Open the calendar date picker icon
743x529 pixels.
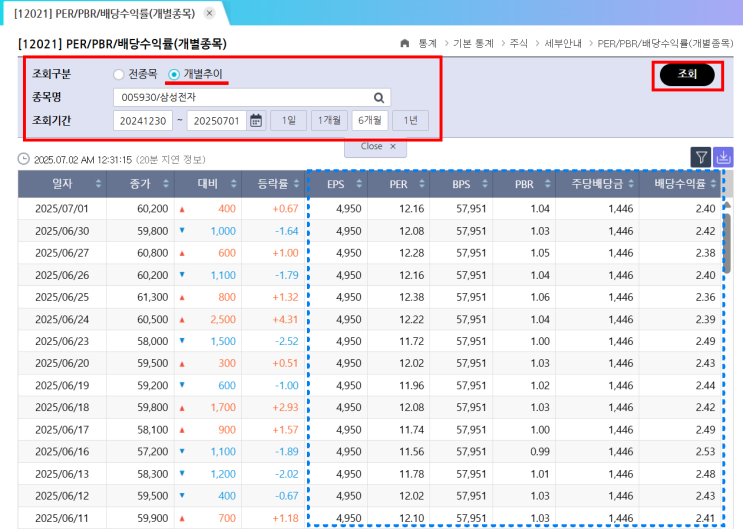[x=256, y=120]
